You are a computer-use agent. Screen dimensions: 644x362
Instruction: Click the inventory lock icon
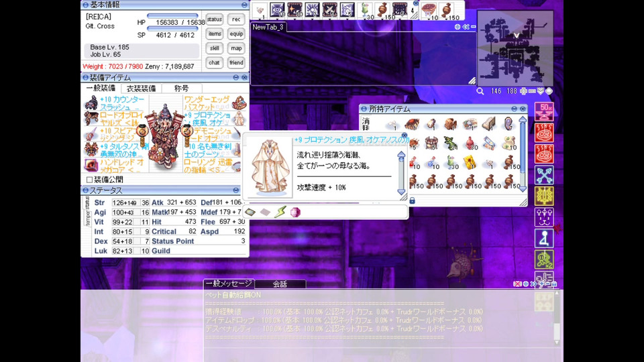[x=412, y=200]
